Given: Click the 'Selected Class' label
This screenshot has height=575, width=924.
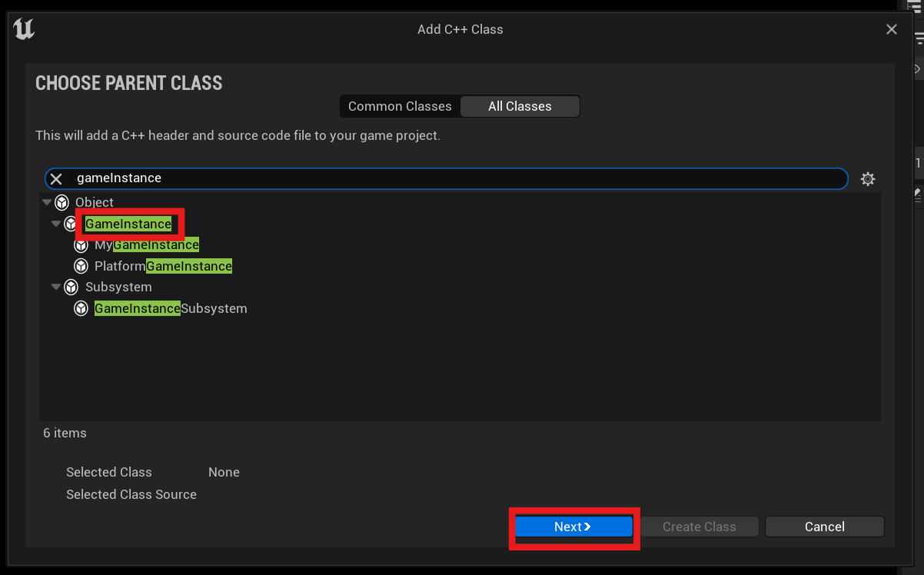Looking at the screenshot, I should coord(109,472).
